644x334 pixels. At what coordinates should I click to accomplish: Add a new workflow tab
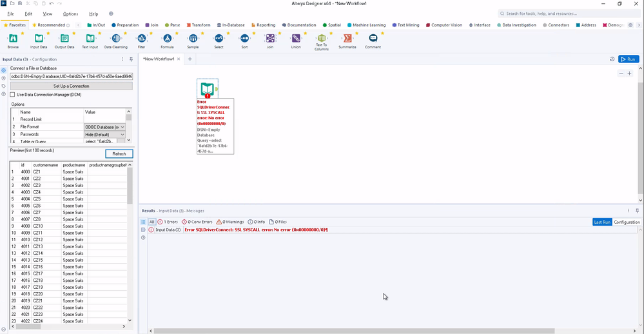point(190,59)
